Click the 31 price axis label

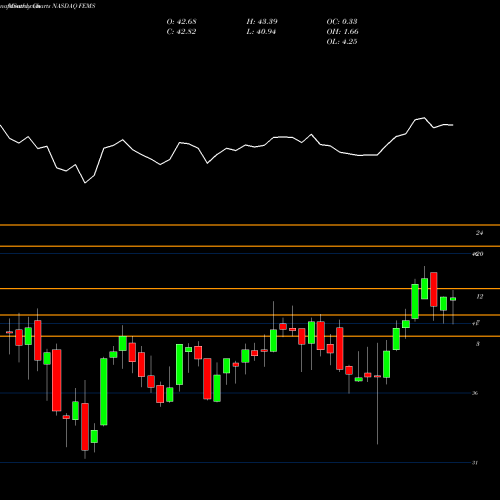[x=475, y=463]
